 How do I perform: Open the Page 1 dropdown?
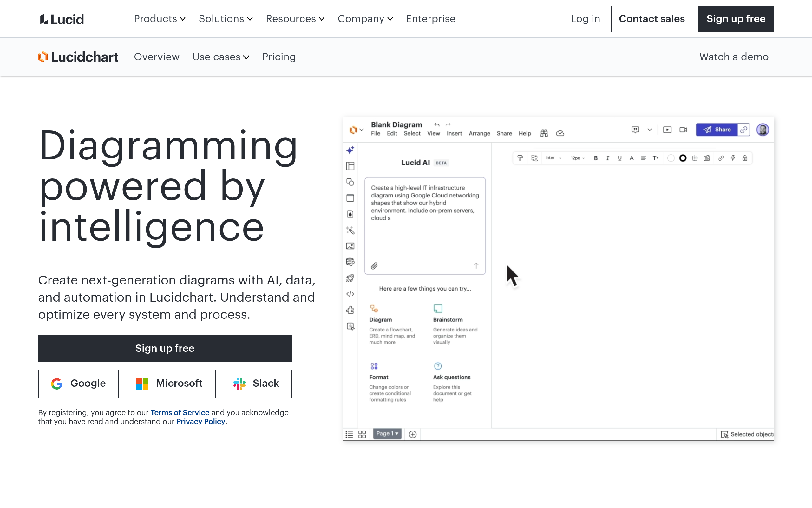coord(387,433)
